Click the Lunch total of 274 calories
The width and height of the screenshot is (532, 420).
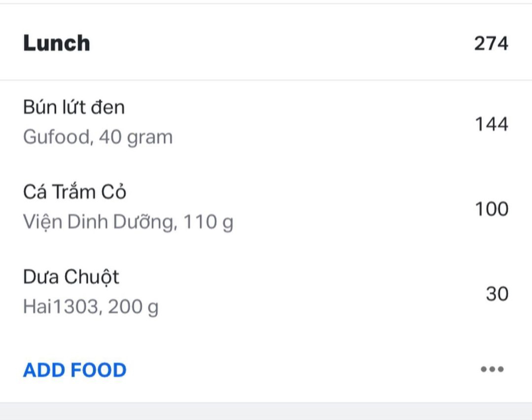(x=491, y=43)
